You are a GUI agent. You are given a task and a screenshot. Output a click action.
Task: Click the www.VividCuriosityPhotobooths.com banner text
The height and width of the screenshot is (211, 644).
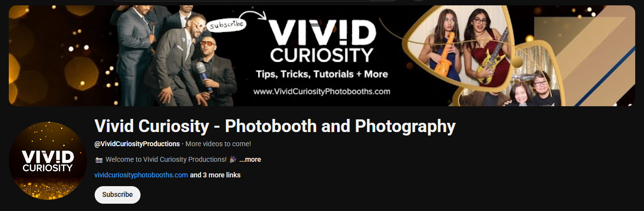tap(322, 91)
